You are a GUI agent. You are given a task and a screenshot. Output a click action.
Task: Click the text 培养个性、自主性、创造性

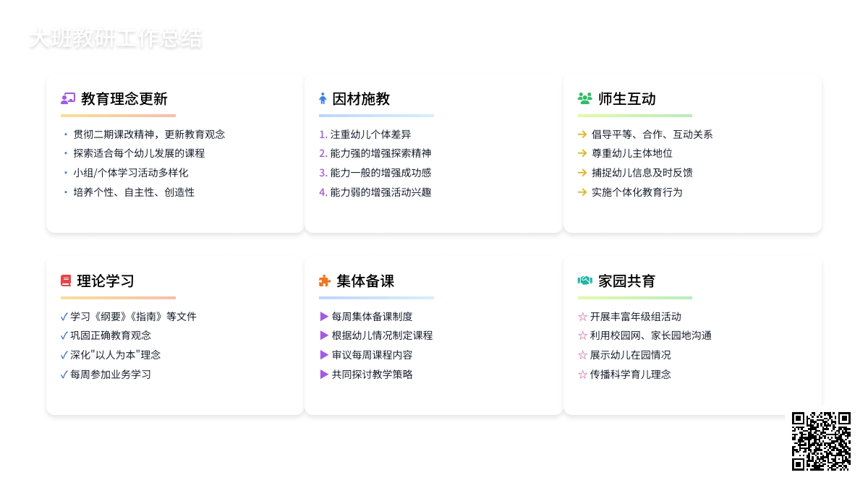point(134,192)
